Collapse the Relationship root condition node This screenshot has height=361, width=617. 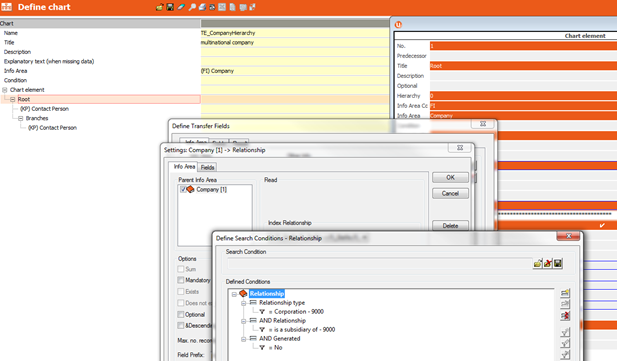[234, 294]
